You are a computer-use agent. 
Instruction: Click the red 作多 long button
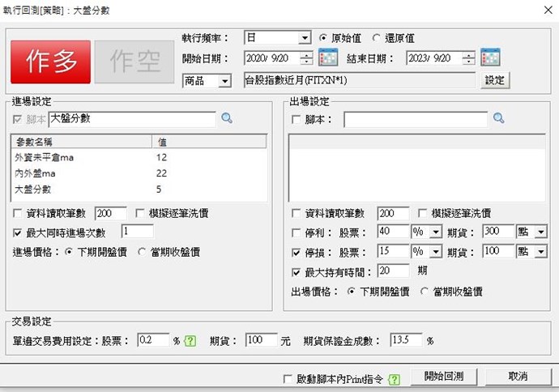point(51,61)
